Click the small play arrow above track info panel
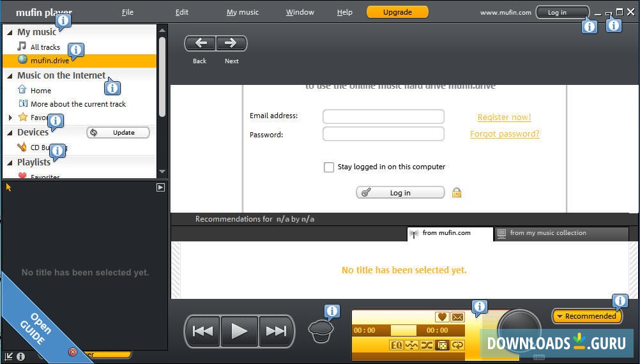 click(160, 187)
